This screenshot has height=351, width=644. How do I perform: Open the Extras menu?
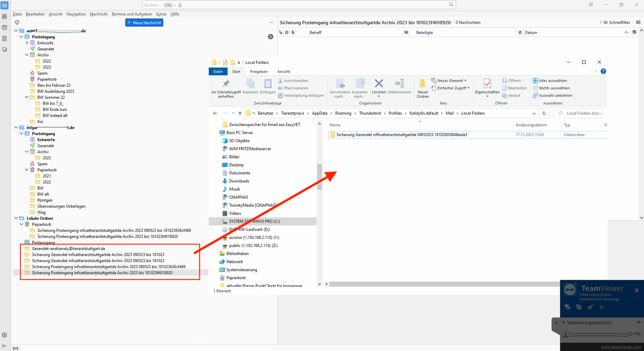click(161, 14)
